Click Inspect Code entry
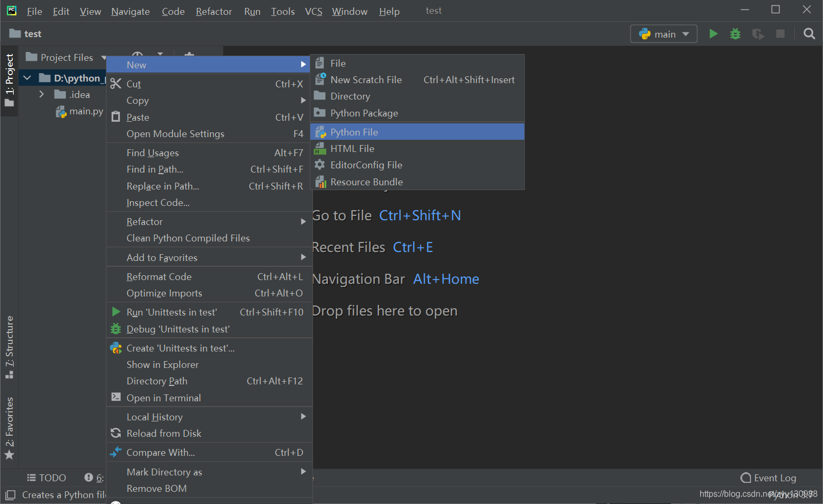823x504 pixels. point(209,203)
